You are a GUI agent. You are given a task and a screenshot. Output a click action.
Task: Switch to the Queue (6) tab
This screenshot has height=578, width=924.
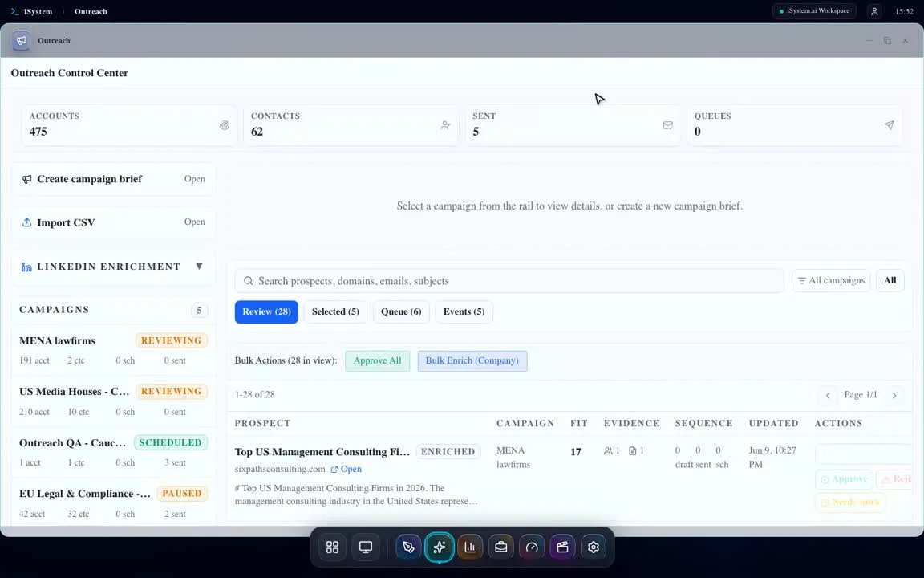(401, 312)
